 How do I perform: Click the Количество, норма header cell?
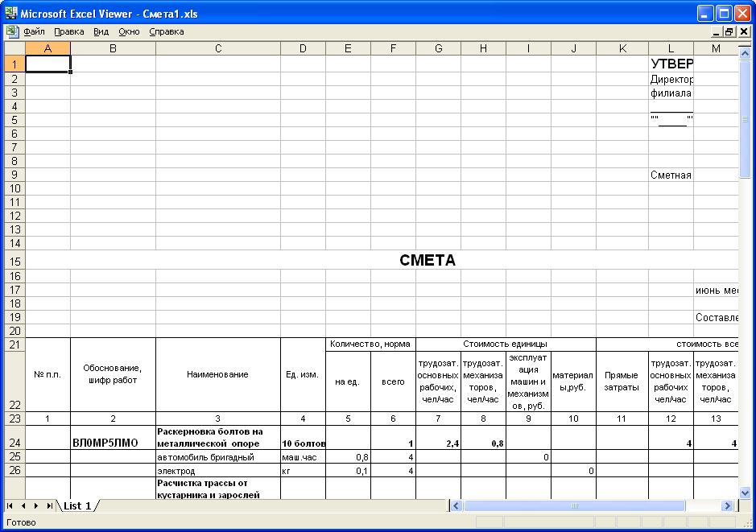(x=370, y=344)
